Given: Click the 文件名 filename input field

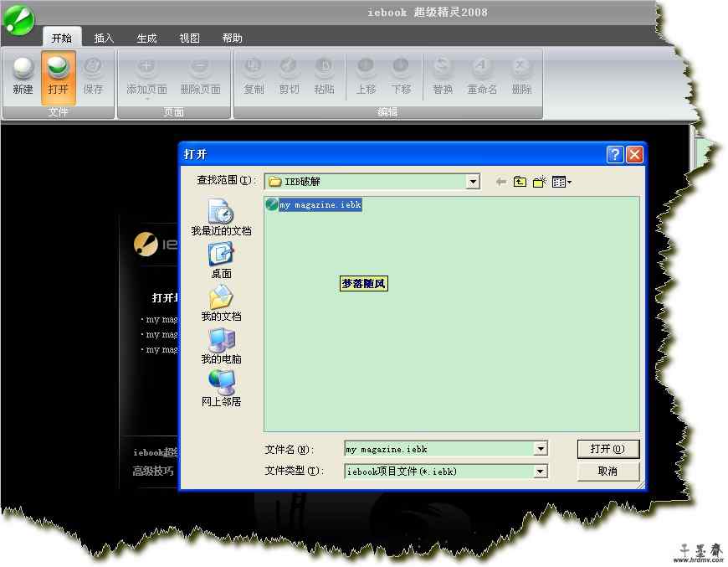Looking at the screenshot, I should (x=439, y=449).
